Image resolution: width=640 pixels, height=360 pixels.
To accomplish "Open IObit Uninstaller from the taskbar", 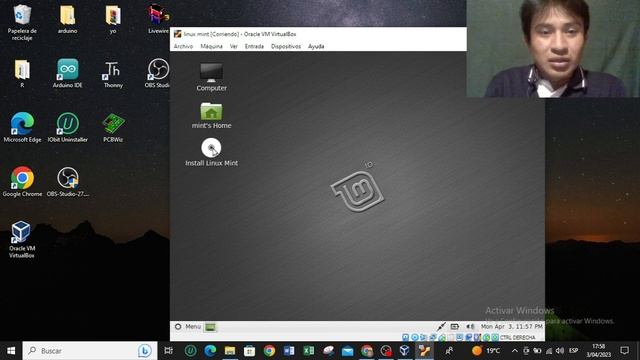I will [x=191, y=351].
